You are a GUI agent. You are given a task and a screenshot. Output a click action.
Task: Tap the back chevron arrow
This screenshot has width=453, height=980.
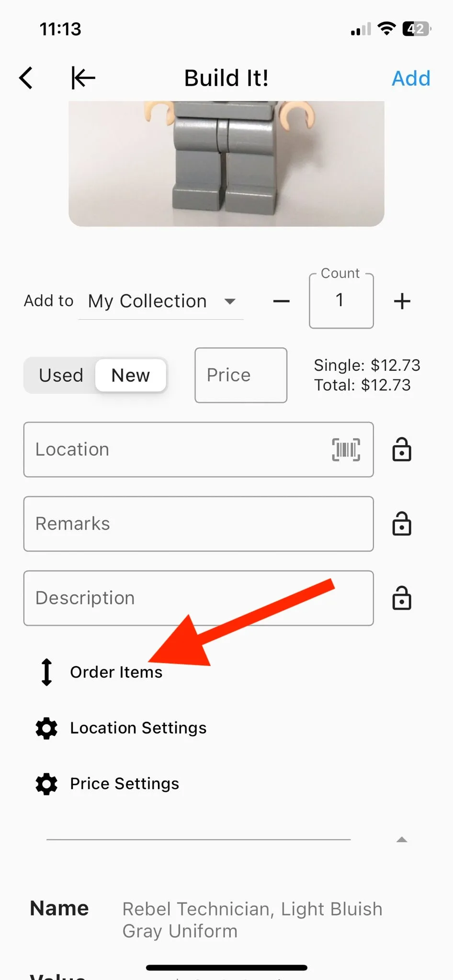26,78
